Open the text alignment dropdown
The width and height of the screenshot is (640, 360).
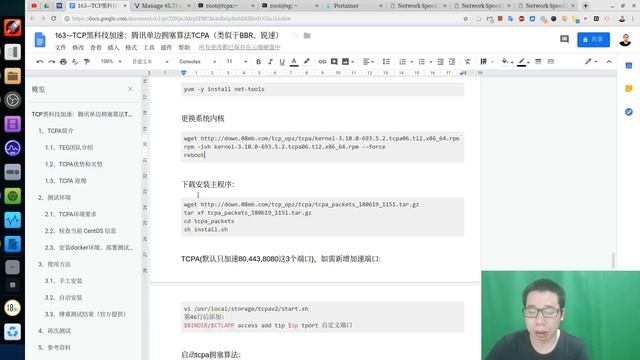[x=368, y=62]
